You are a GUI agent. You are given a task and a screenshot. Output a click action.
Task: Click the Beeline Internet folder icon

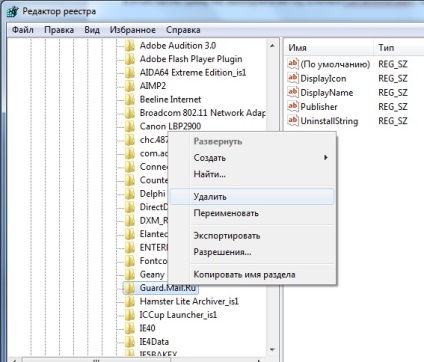point(130,99)
